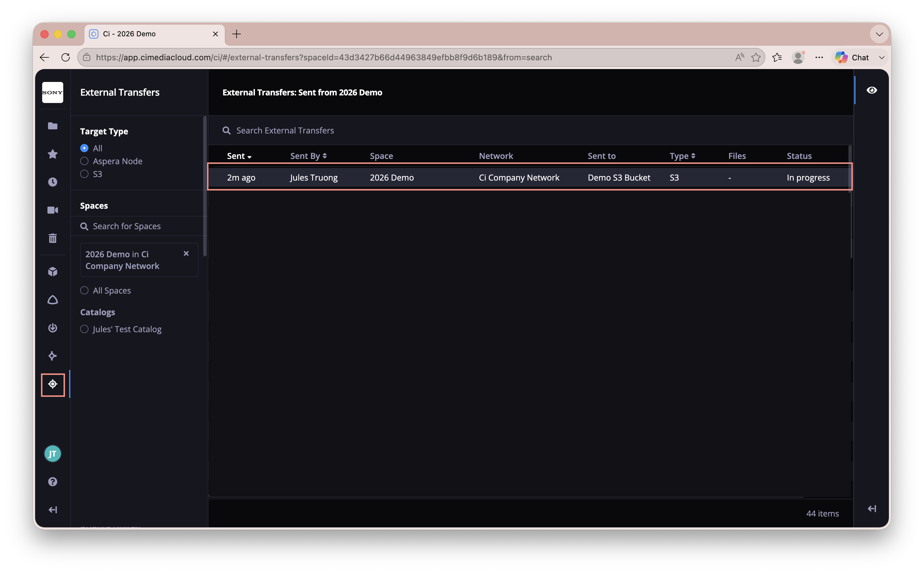Screen dimensions: 924x573
Task: Click the Search External Transfers field
Action: (531, 130)
